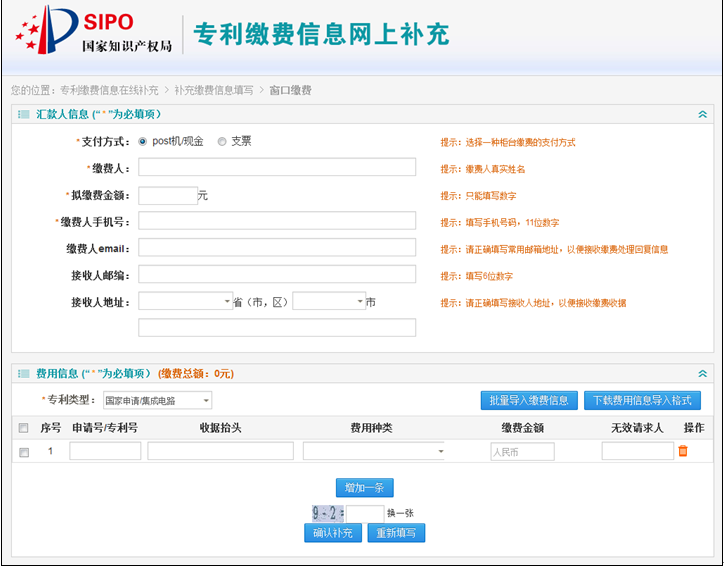Focus the 缴费人email field

click(x=277, y=247)
